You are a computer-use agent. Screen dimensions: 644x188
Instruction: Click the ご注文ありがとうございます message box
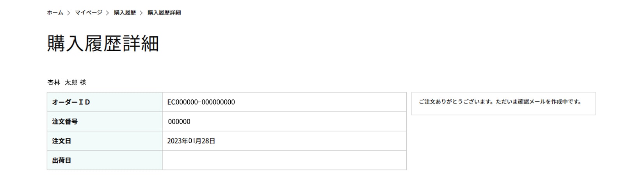503,103
